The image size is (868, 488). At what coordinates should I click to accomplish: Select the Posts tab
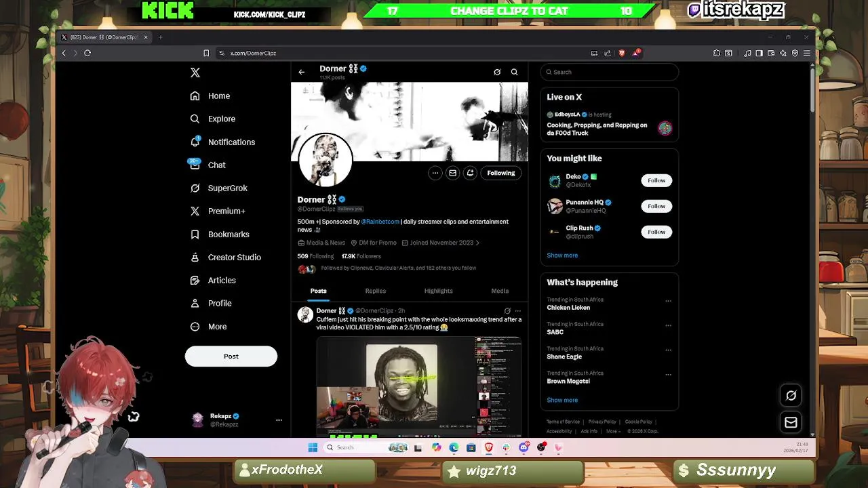pyautogui.click(x=319, y=291)
